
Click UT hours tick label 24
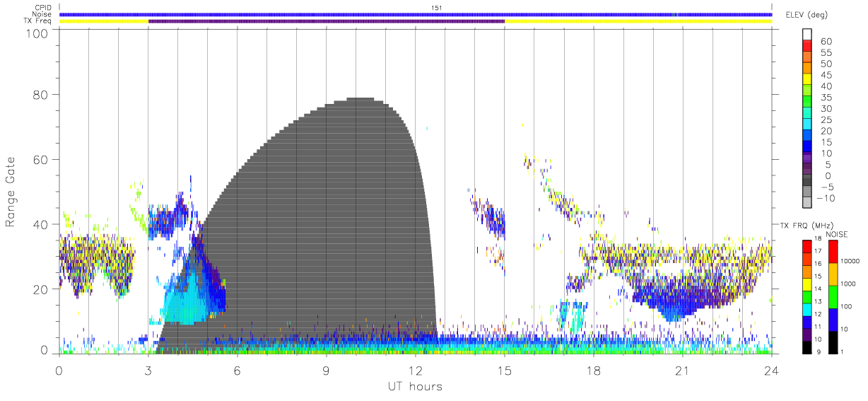tap(772, 370)
